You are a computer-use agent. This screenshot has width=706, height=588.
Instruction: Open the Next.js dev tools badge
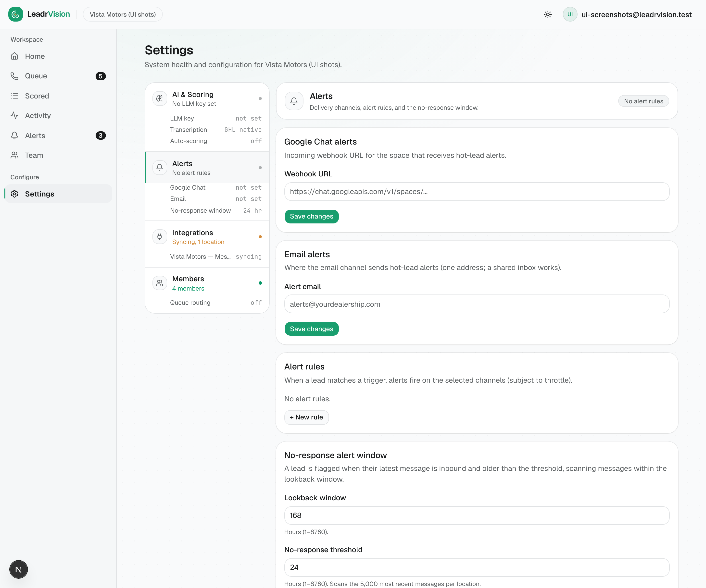click(x=18, y=569)
